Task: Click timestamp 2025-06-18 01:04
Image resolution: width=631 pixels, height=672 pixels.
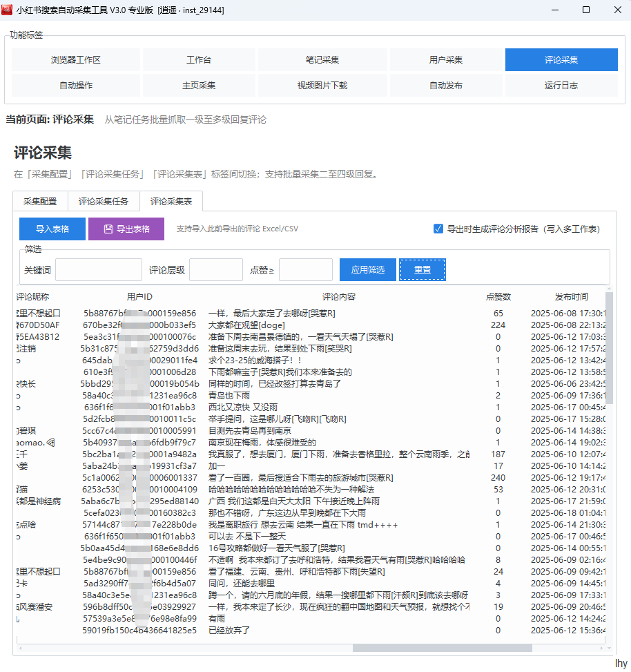Action: [568, 512]
